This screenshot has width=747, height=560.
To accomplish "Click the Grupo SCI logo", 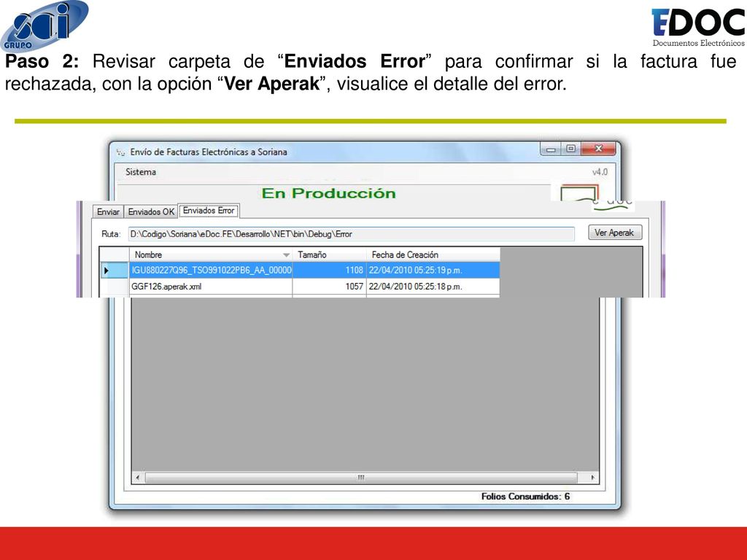I will click(x=44, y=26).
